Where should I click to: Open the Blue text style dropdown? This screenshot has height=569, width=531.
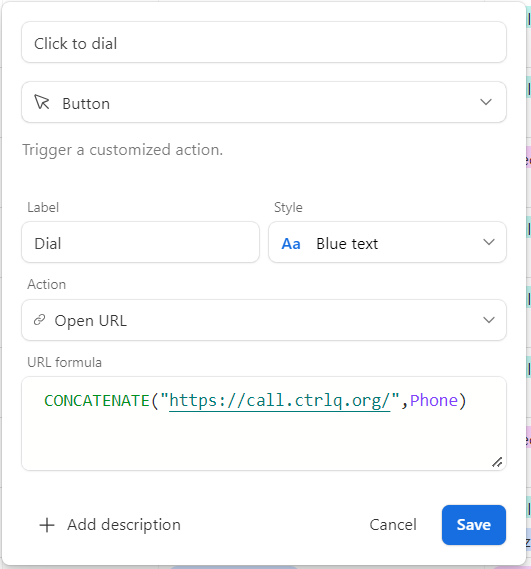[387, 242]
